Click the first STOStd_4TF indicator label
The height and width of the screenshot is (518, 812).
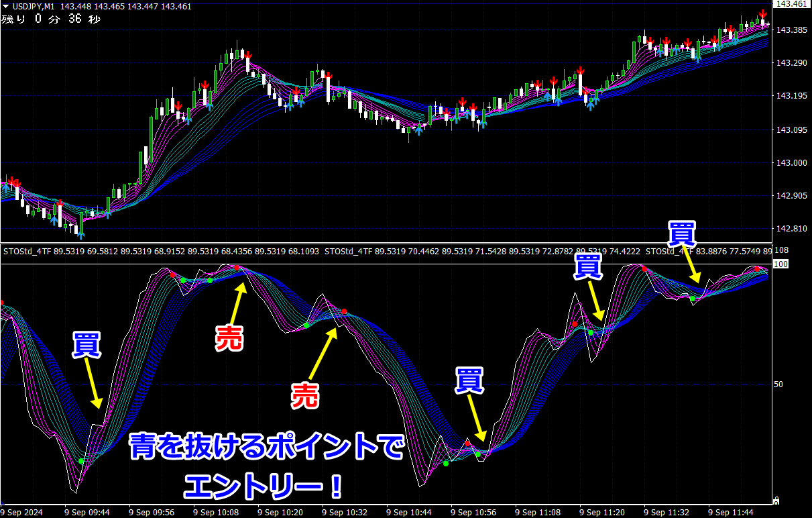pyautogui.click(x=27, y=252)
